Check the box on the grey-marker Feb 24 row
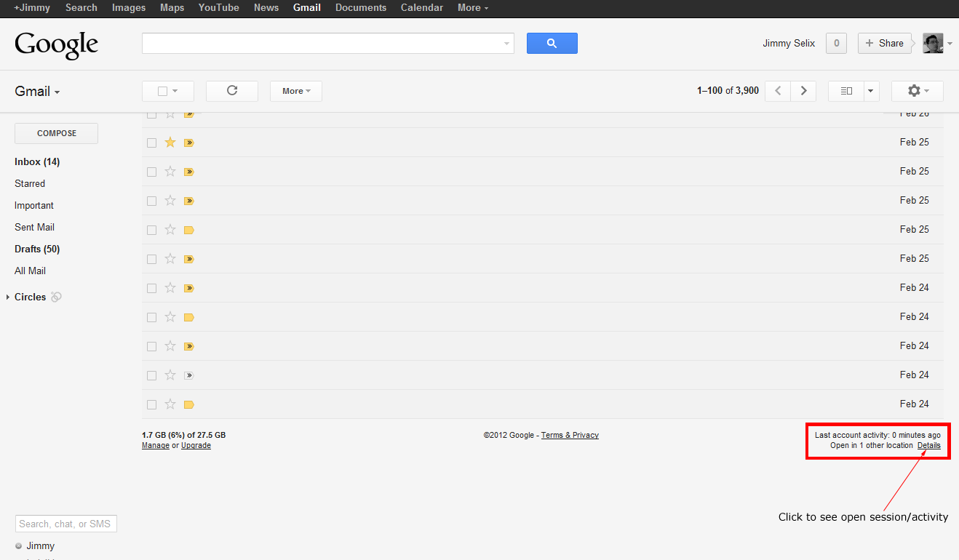This screenshot has height=560, width=959. [151, 375]
